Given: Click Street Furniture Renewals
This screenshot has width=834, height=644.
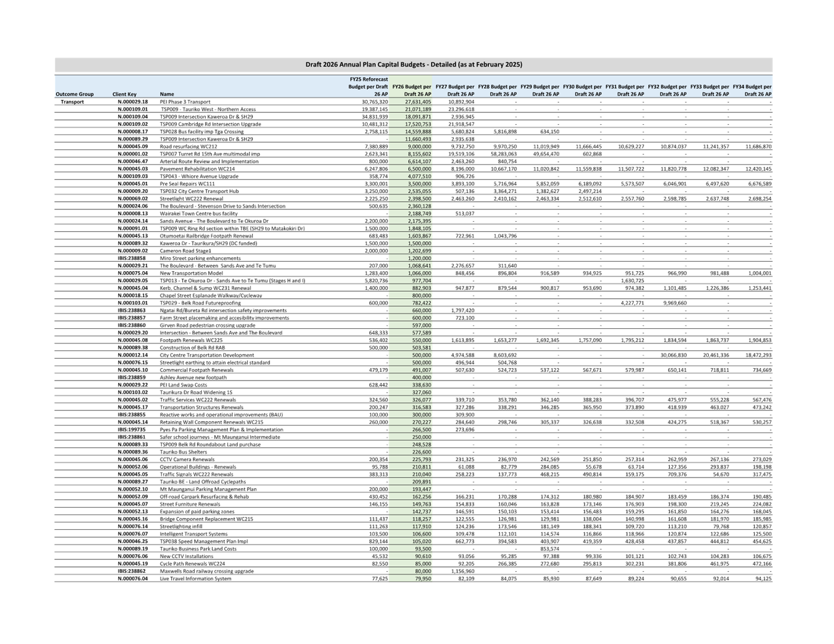Looking at the screenshot, I should 190,504.
